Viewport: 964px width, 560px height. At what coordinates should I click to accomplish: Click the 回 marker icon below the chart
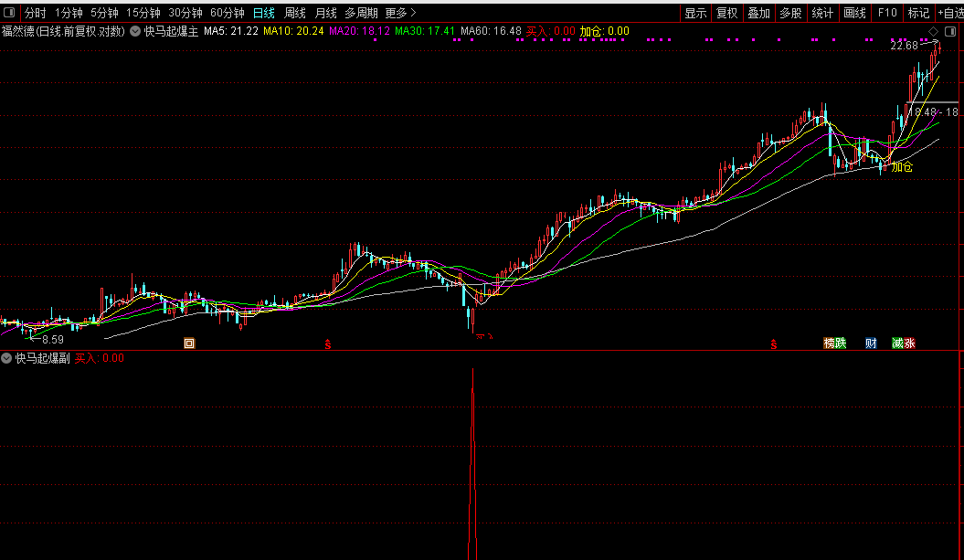[189, 343]
